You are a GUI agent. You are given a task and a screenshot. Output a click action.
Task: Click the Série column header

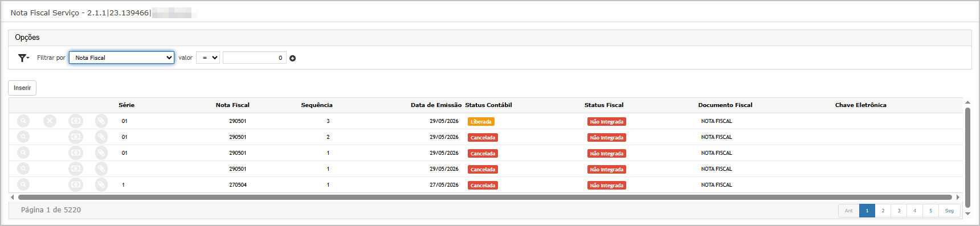[x=126, y=105]
